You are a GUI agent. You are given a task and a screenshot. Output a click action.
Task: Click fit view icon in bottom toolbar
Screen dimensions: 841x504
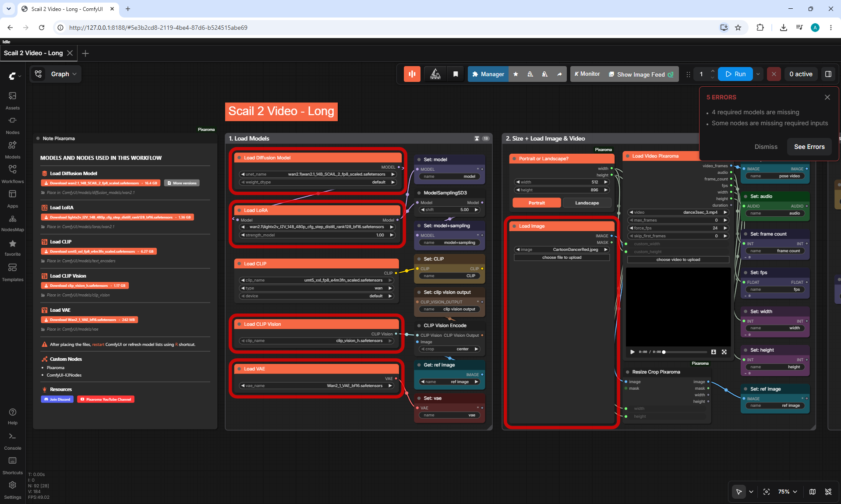[767, 492]
